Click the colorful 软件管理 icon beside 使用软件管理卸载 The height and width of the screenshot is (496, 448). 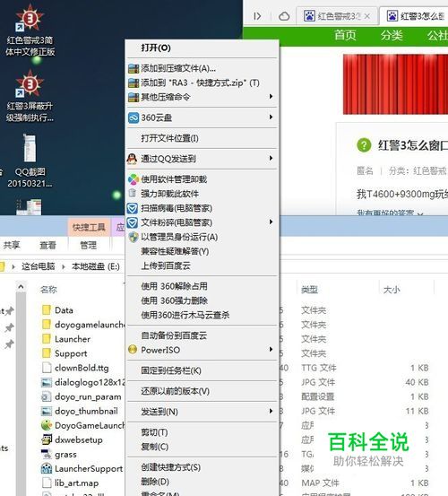134,179
